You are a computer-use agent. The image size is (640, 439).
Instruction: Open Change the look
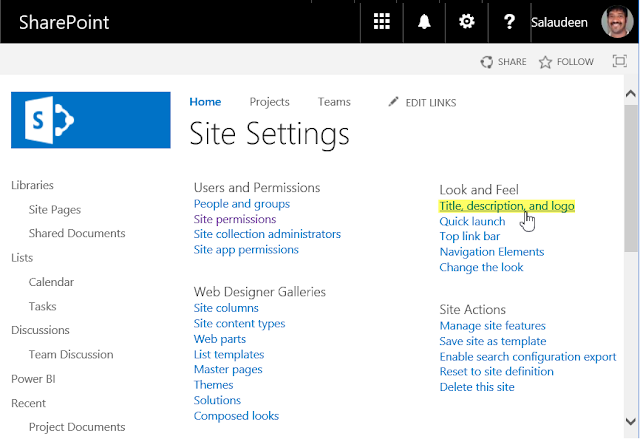pos(481,268)
